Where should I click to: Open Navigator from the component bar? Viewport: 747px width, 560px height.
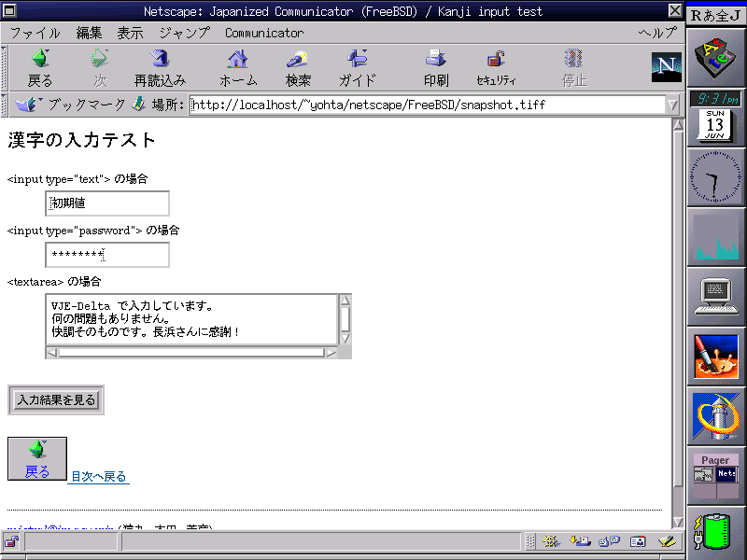[550, 541]
